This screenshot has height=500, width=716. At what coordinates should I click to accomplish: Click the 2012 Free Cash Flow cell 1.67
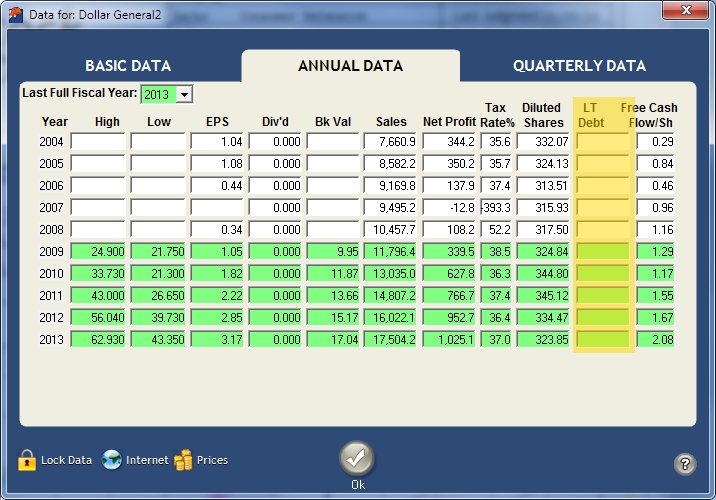pyautogui.click(x=655, y=318)
